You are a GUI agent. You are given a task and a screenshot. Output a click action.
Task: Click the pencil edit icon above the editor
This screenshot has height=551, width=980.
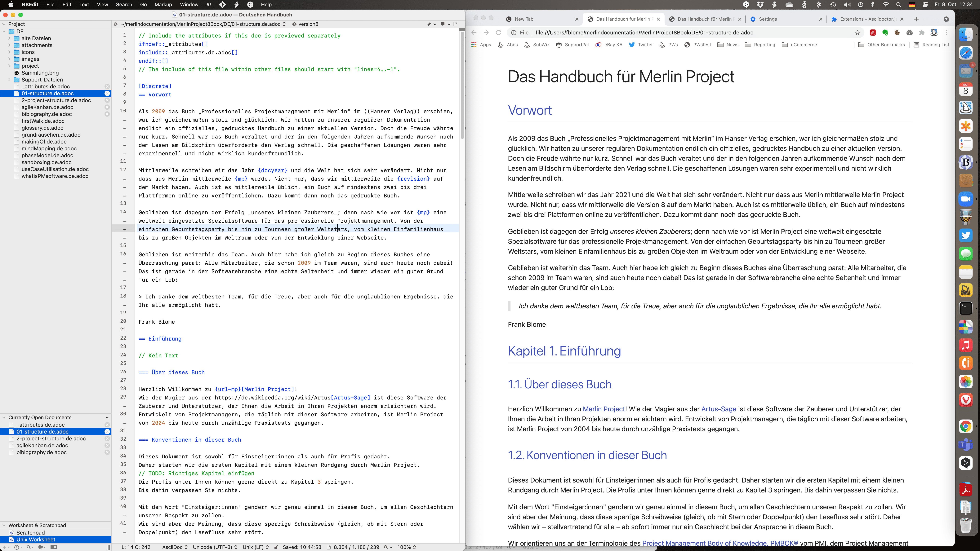[429, 24]
